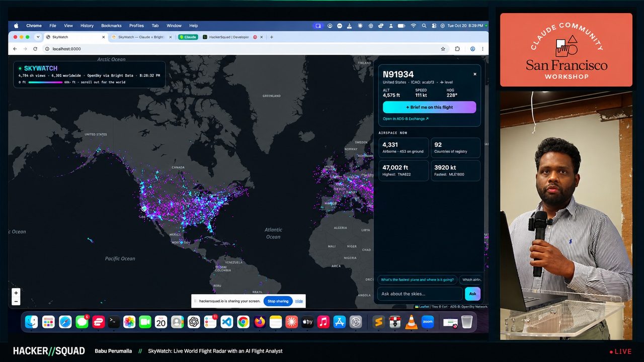
Task: Open the Bookmarks menu
Action: pos(111,26)
